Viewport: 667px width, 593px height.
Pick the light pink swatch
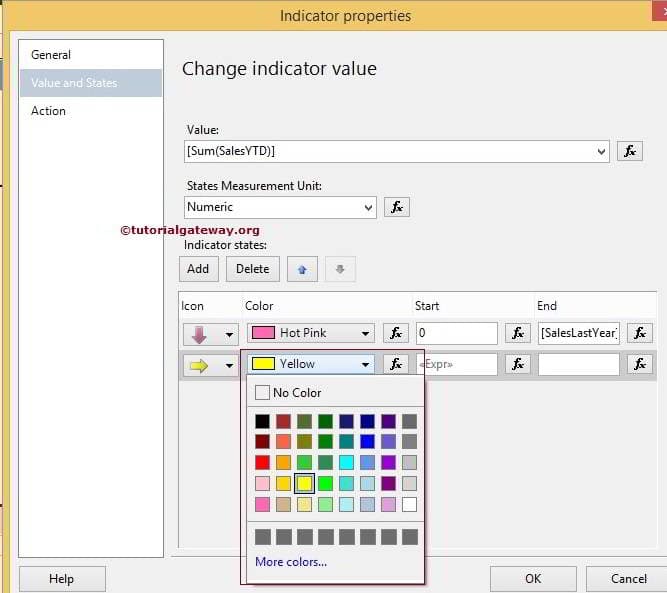(262, 483)
